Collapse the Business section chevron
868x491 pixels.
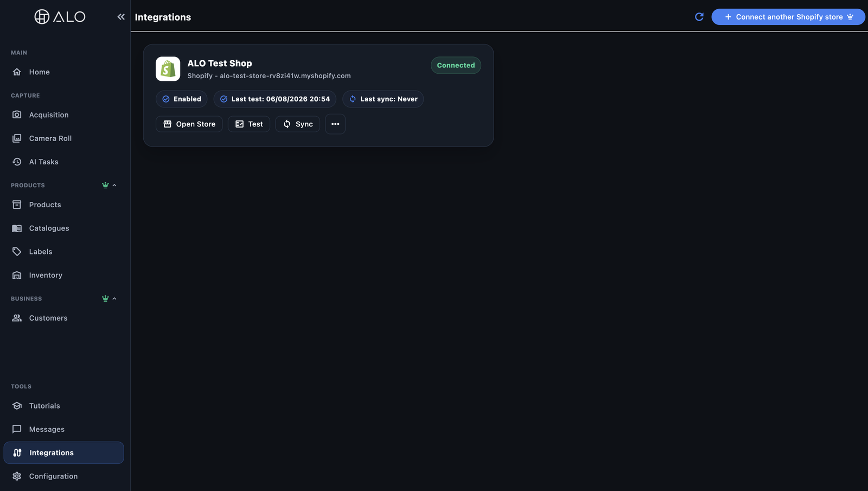[114, 299]
